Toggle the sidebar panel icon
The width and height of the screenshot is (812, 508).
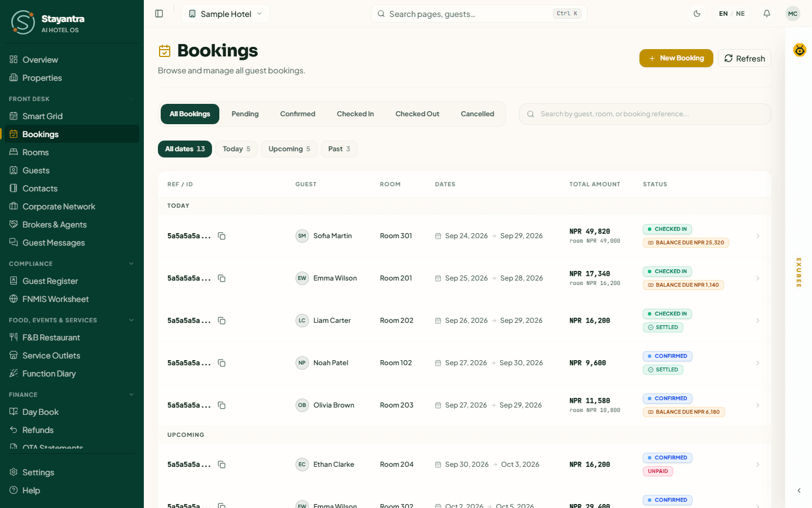[x=159, y=14]
